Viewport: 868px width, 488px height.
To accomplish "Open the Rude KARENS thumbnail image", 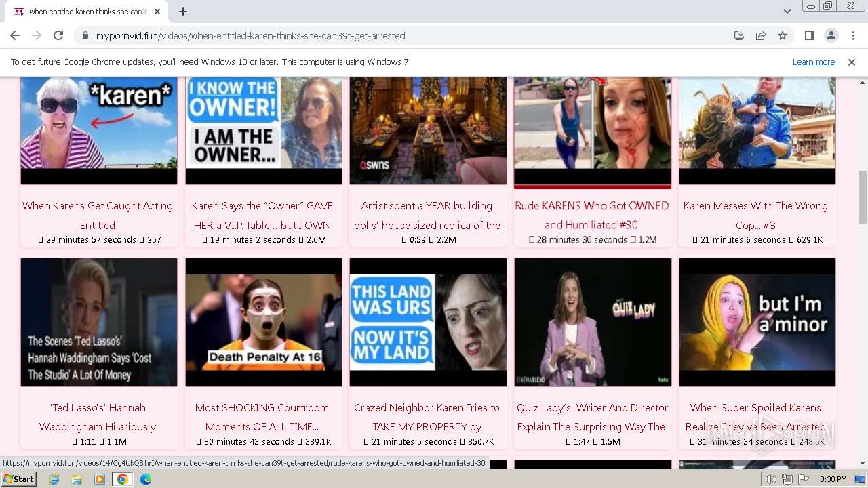I will point(593,130).
